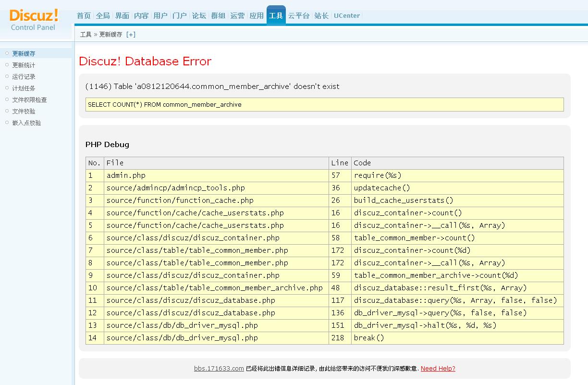The width and height of the screenshot is (588, 385).
Task: Open 更新统计 from the sidebar
Action: [x=24, y=65]
